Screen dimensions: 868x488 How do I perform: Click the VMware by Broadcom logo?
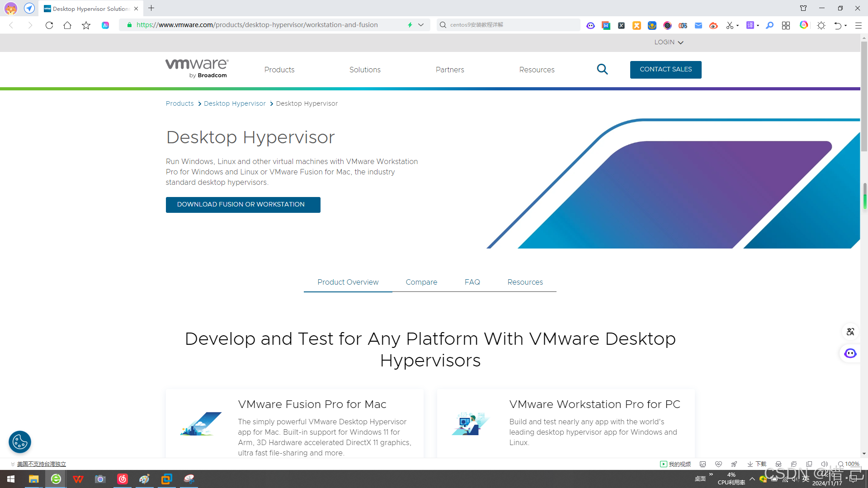tap(197, 69)
